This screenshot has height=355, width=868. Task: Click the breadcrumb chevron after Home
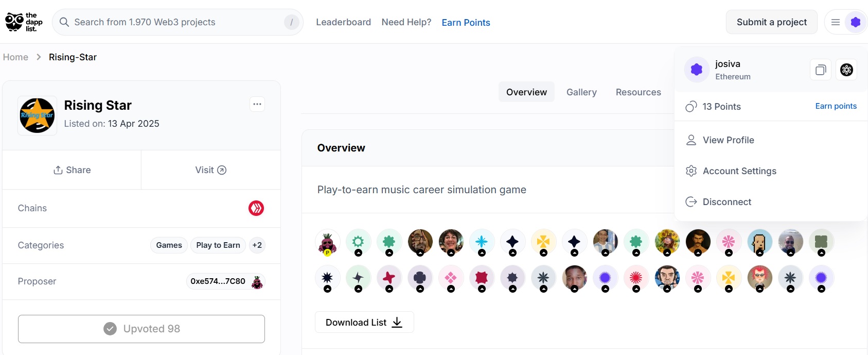(39, 57)
